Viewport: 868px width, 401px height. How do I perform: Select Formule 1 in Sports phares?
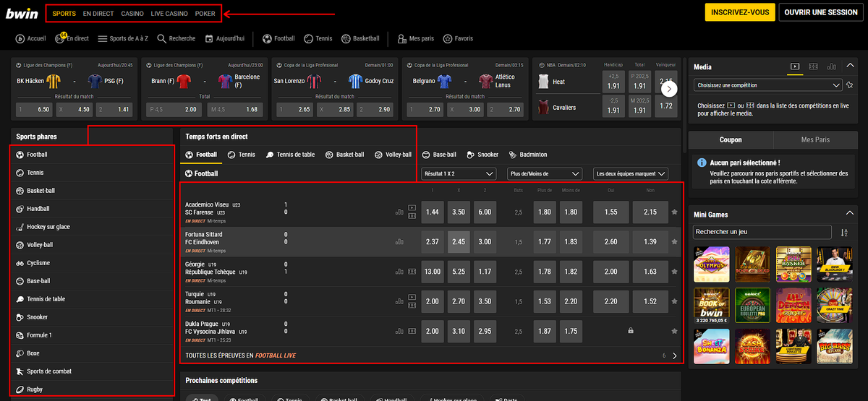point(93,335)
